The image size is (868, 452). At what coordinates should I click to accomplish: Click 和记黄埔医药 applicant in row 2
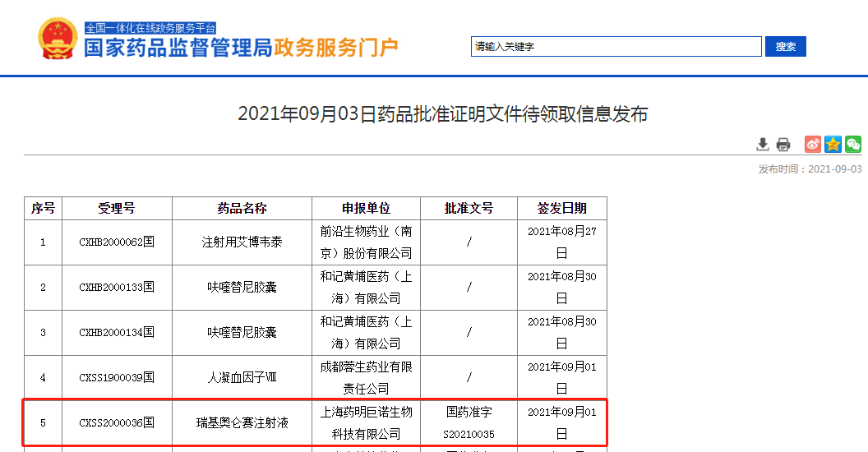pos(366,288)
